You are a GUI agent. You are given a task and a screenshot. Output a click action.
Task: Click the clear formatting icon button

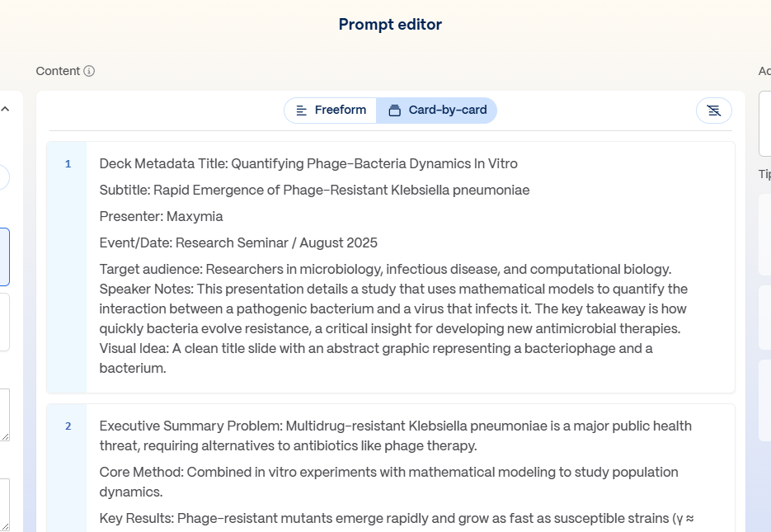(x=713, y=111)
